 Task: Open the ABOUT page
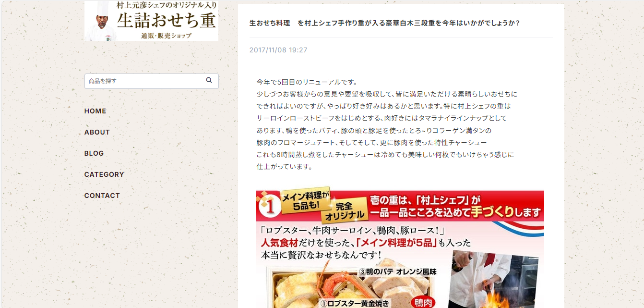[97, 132]
